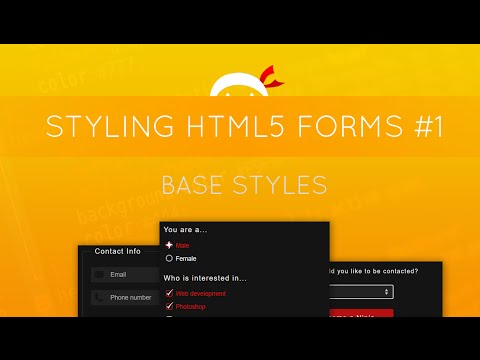Select the Male radio button
480x360 pixels.
point(169,245)
